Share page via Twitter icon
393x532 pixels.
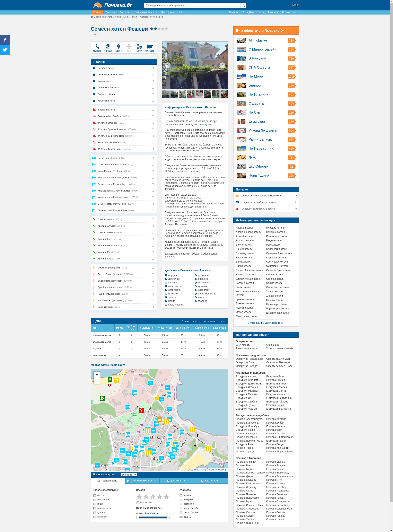5,50
